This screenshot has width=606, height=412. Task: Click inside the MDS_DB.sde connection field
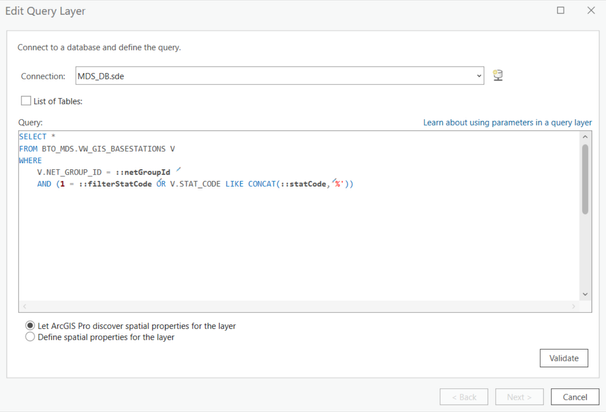pyautogui.click(x=275, y=76)
